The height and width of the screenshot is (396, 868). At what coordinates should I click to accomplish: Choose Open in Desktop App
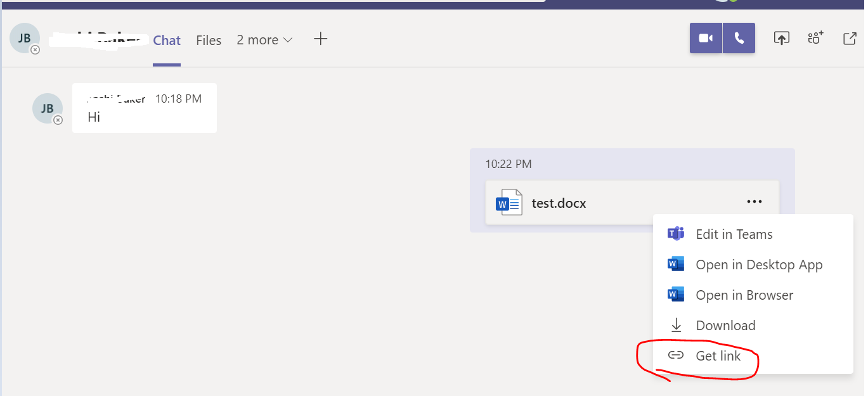759,264
